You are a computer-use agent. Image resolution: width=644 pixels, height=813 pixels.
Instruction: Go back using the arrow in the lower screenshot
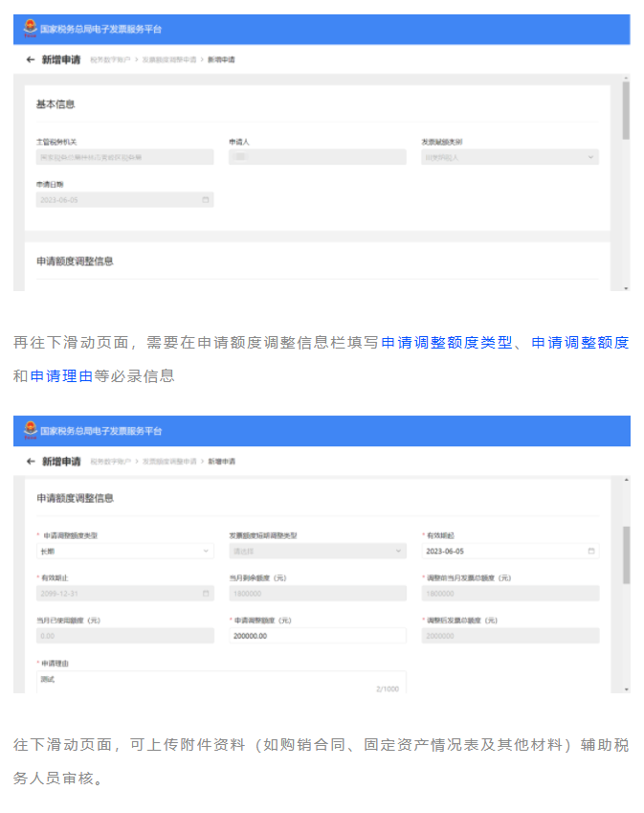30,461
